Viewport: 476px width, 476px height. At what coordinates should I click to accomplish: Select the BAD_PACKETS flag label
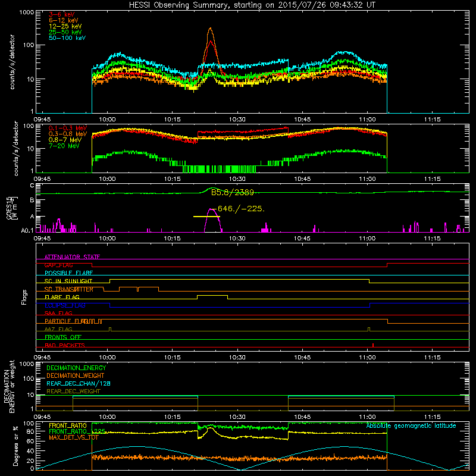pos(65,345)
